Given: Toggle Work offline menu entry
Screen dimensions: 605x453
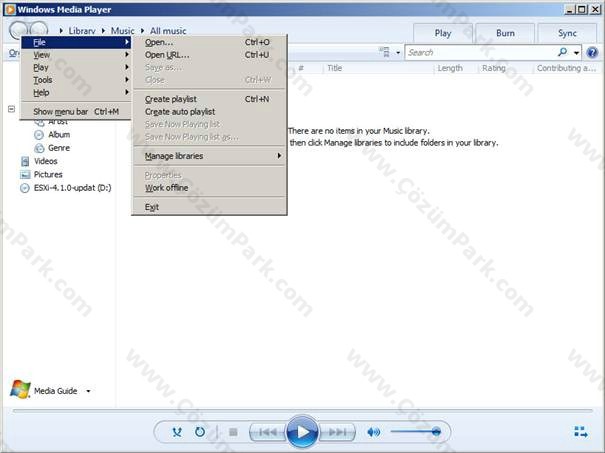Looking at the screenshot, I should coord(209,188).
